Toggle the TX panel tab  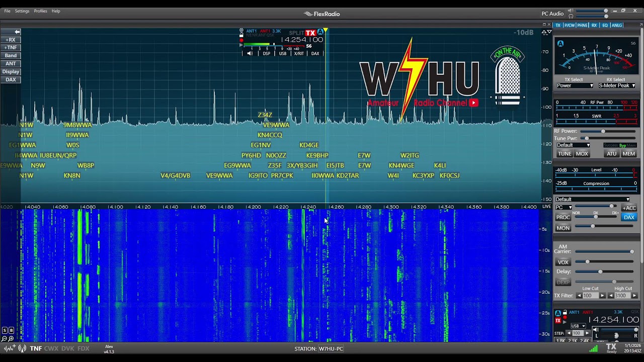pos(557,25)
